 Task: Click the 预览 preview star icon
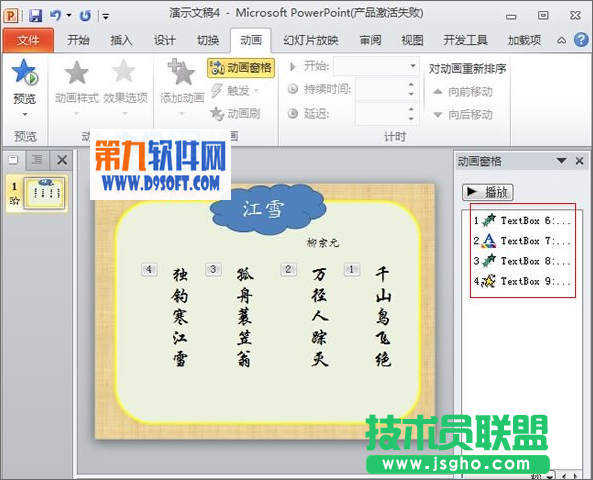25,72
